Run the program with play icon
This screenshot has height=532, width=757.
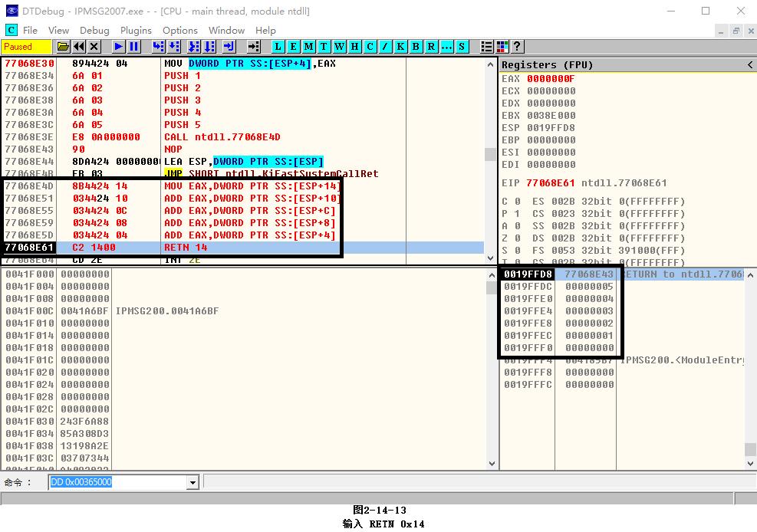[x=118, y=47]
